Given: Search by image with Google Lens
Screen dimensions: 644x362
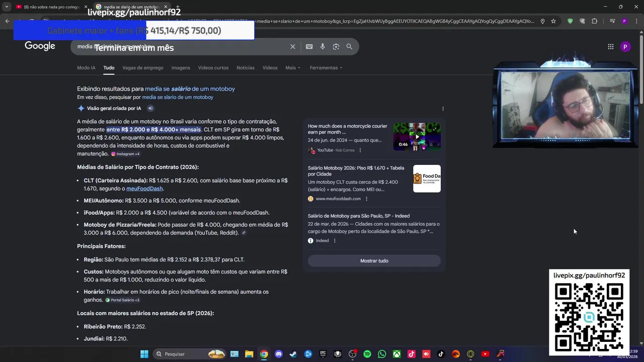Looking at the screenshot, I should 336,47.
